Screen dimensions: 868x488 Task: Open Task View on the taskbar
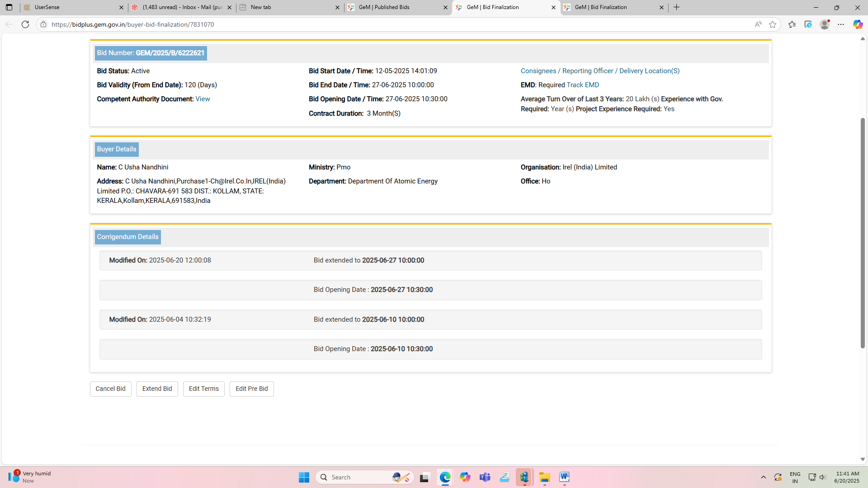click(424, 477)
